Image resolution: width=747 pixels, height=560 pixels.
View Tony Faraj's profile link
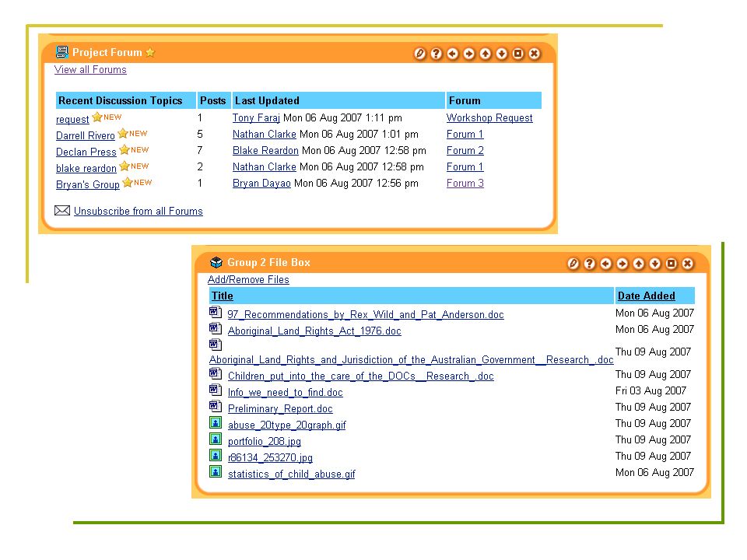256,117
